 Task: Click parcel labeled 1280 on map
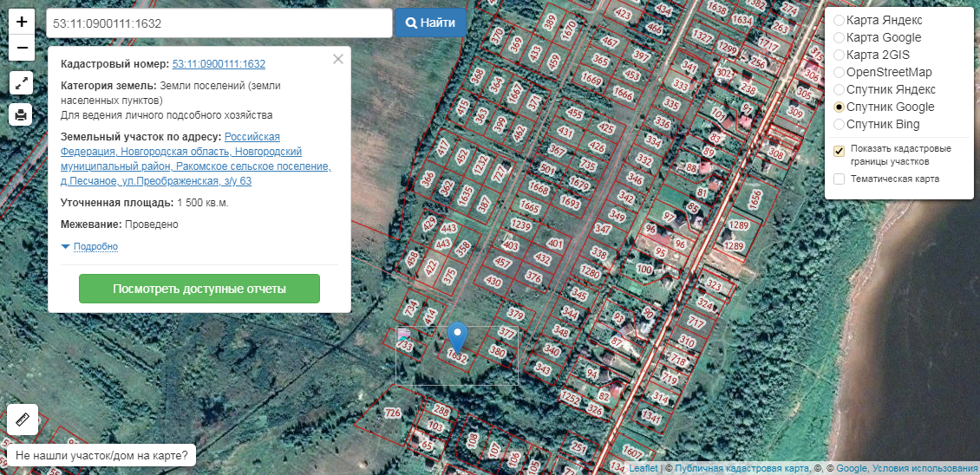click(590, 272)
